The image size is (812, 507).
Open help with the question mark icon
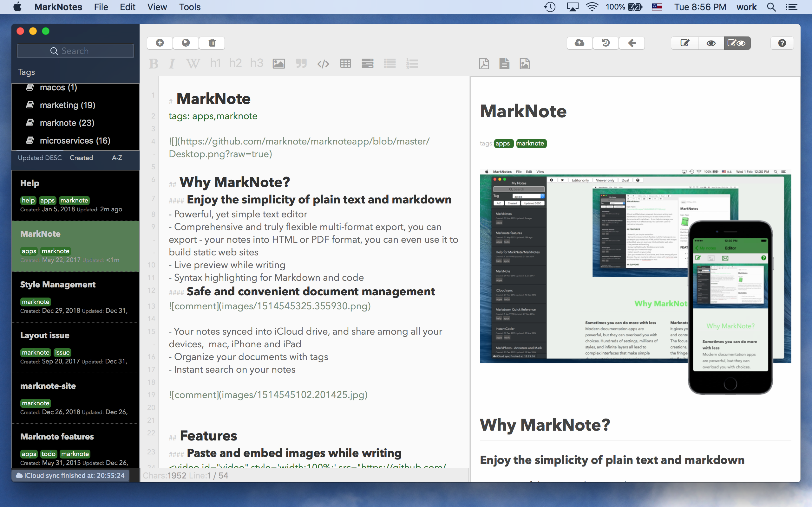782,43
